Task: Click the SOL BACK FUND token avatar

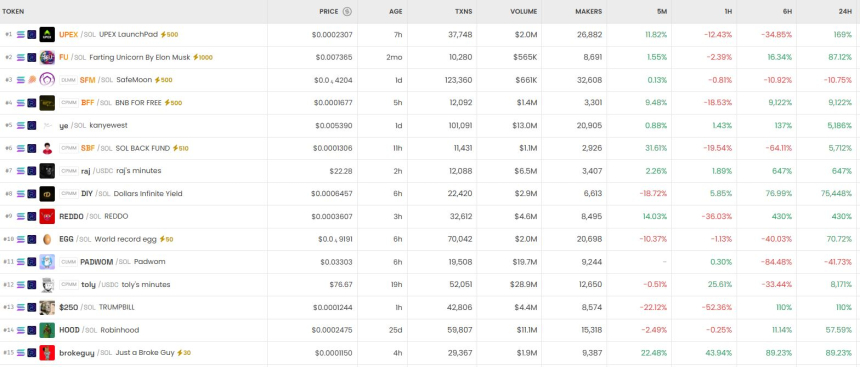Action: pyautogui.click(x=47, y=148)
